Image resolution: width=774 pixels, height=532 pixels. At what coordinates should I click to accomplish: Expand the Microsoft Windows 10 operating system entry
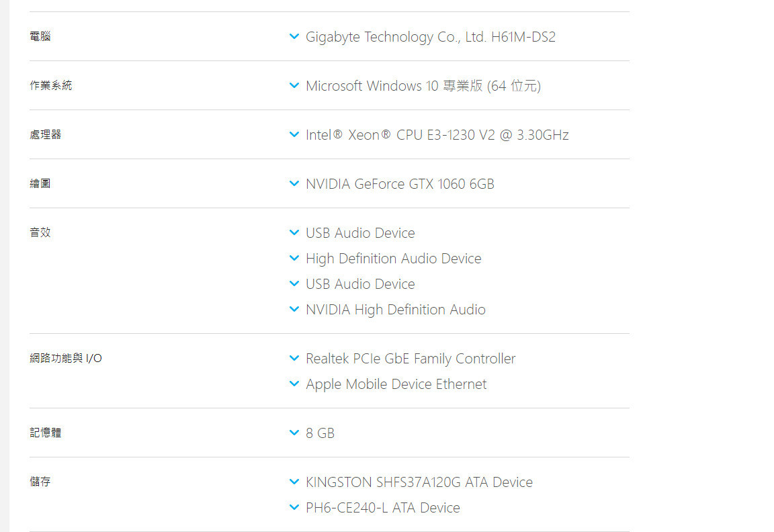[x=294, y=86]
